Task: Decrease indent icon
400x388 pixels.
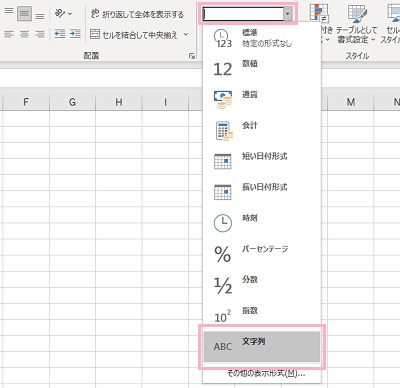Action: point(60,34)
